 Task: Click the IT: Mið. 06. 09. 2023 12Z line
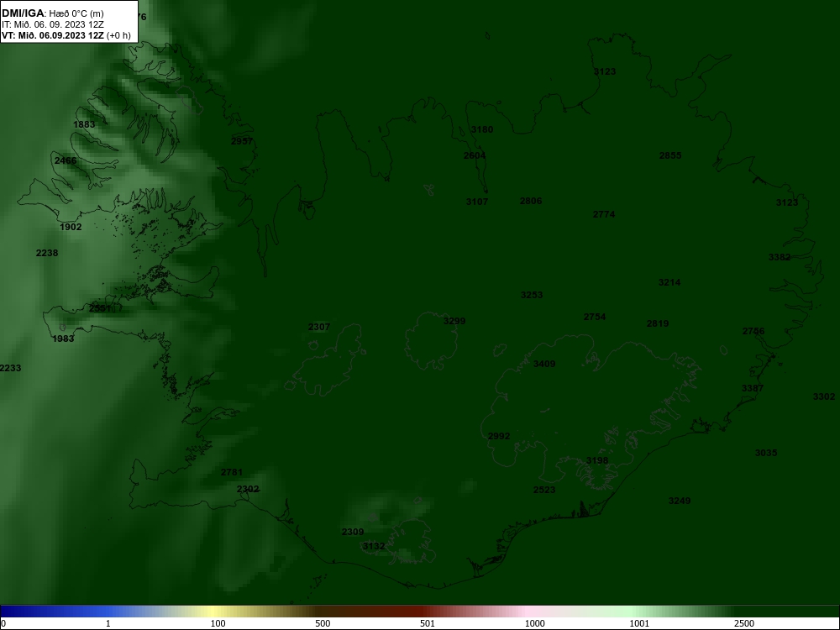[x=52, y=24]
